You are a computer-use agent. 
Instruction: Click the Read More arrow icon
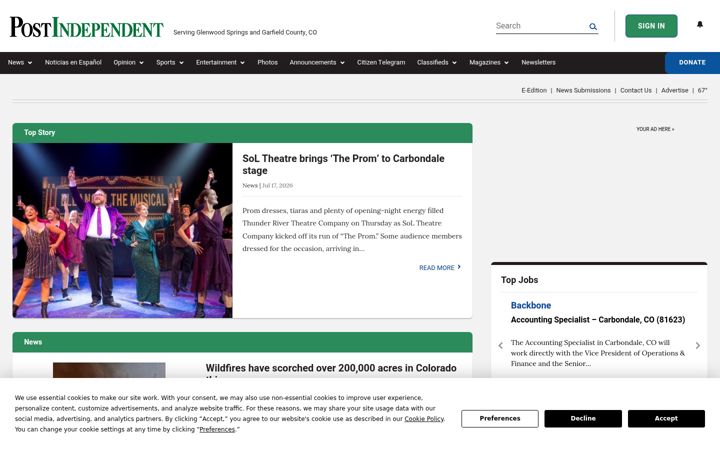[459, 267]
